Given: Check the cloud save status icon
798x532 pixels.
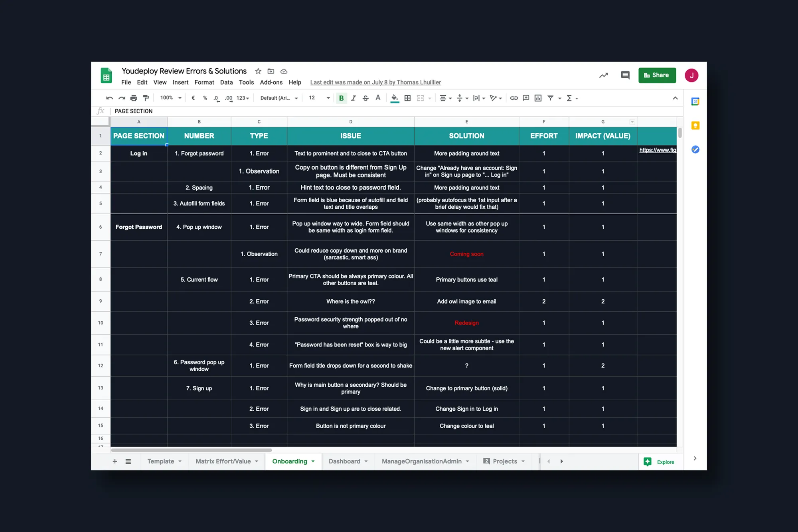Looking at the screenshot, I should point(284,71).
